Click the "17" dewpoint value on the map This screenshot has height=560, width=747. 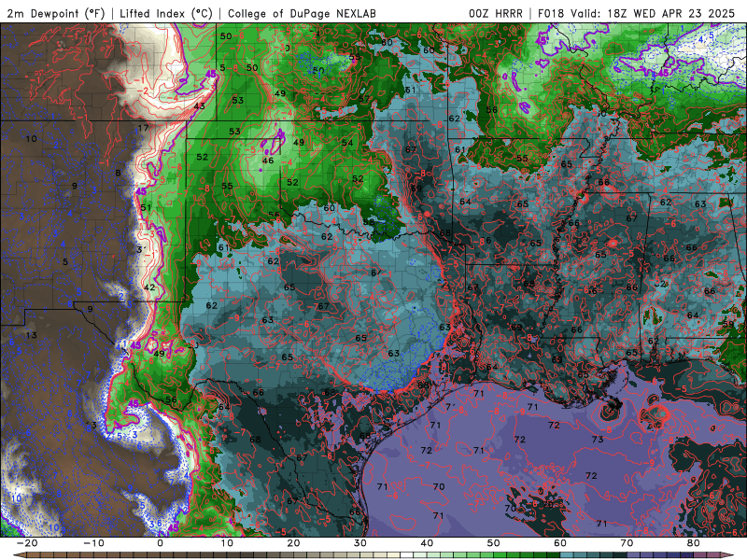click(x=143, y=128)
